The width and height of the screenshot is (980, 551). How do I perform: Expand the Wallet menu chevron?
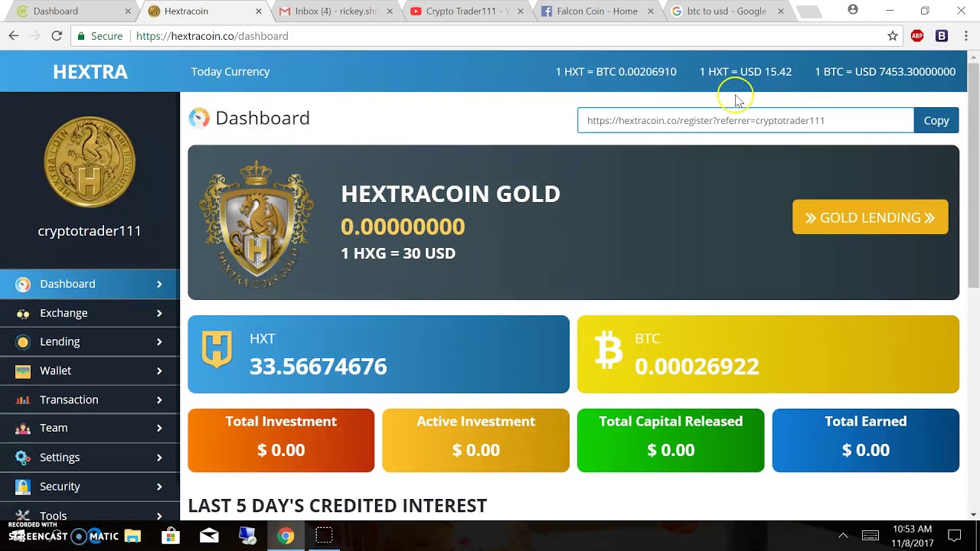tap(159, 371)
